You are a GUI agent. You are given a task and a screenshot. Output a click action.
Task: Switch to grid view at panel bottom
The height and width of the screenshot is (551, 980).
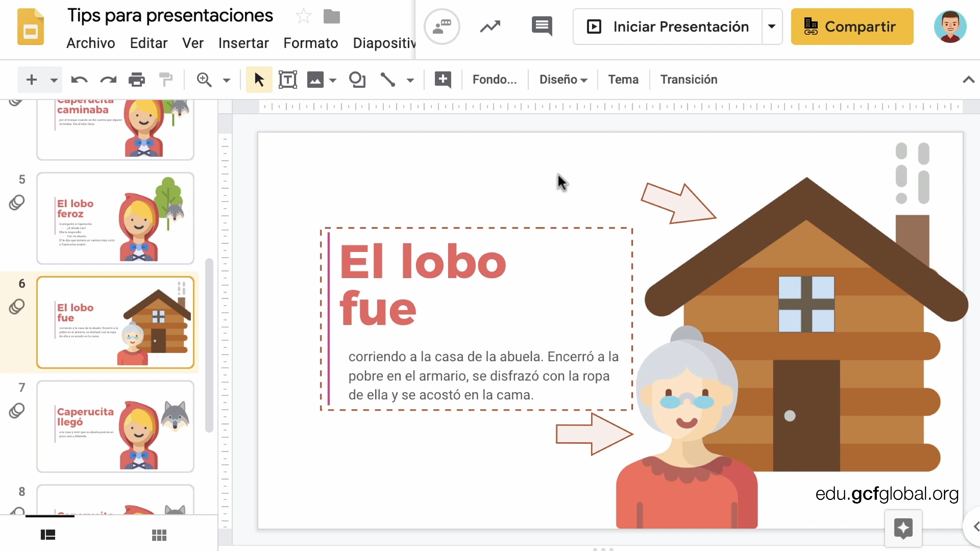coord(159,535)
